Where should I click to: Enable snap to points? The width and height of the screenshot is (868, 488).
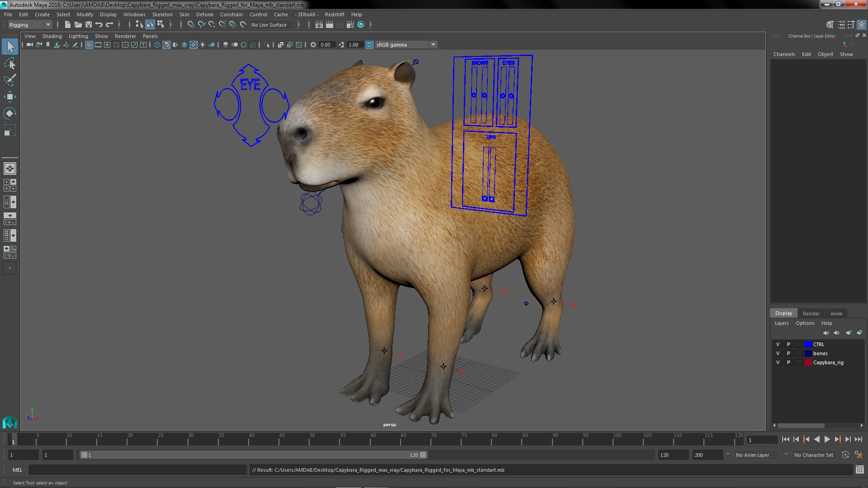[212, 25]
